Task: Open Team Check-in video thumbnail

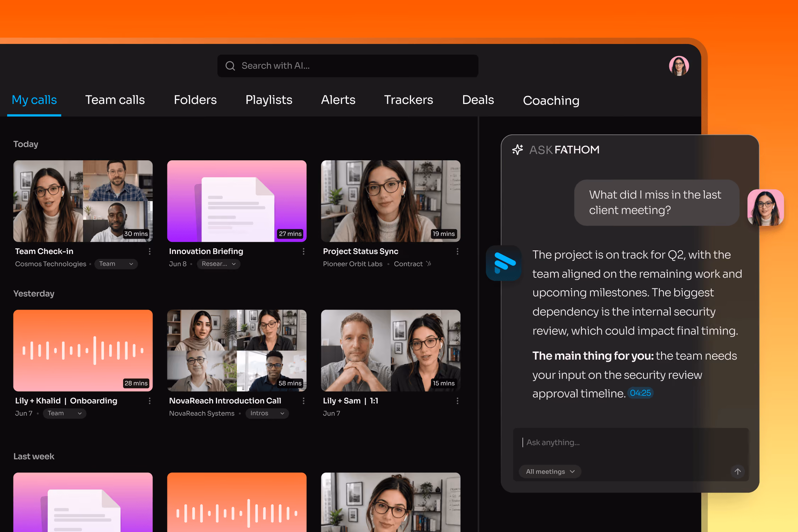Action: [x=83, y=201]
